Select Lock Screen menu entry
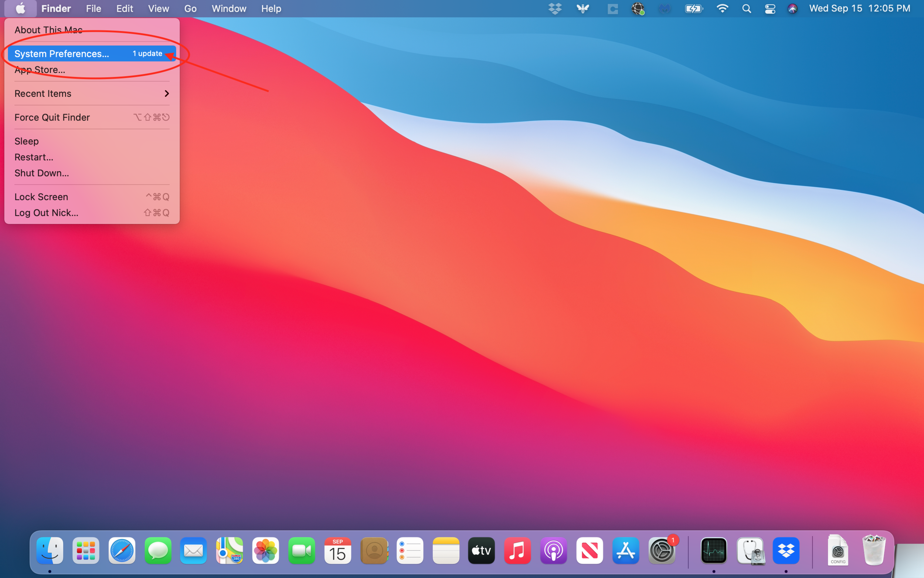924x578 pixels. pyautogui.click(x=92, y=197)
